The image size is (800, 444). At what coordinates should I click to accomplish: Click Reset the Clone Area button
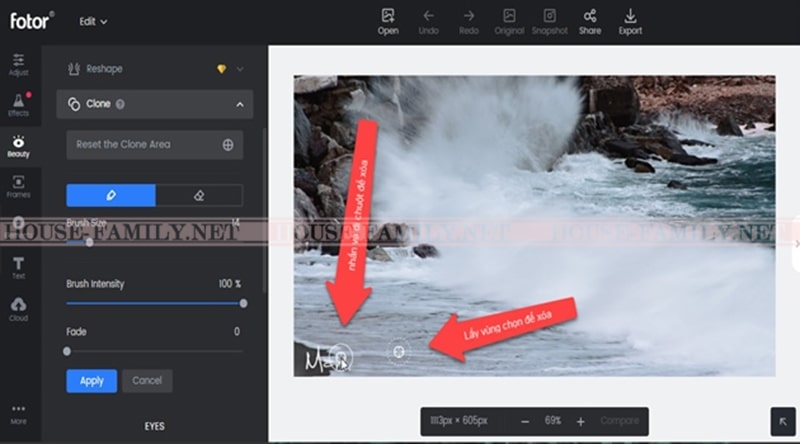pos(155,145)
